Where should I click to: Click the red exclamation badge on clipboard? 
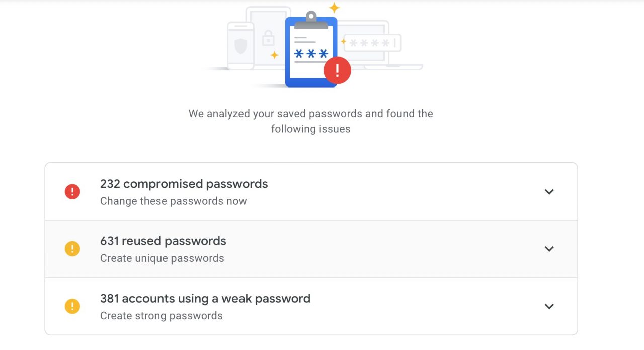click(337, 71)
